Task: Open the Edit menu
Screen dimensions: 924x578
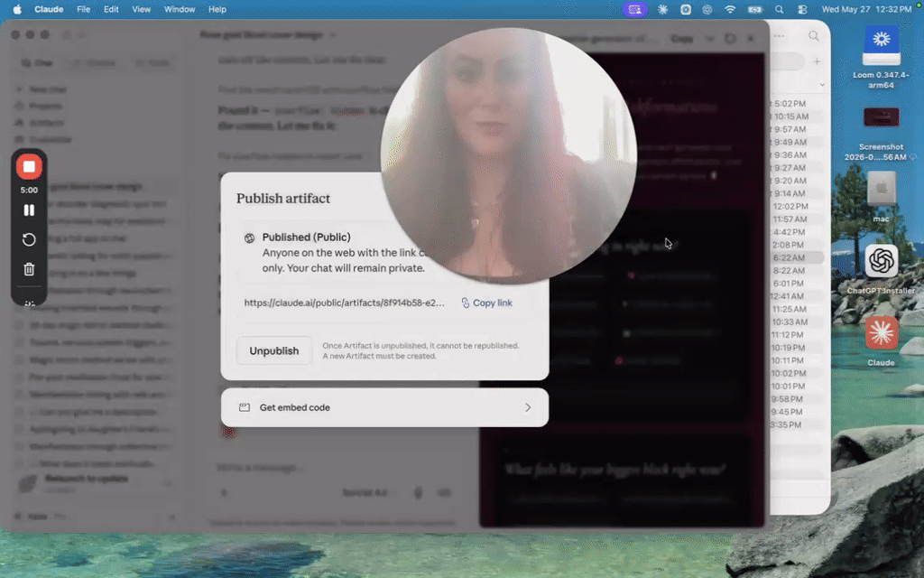Action: pos(111,9)
